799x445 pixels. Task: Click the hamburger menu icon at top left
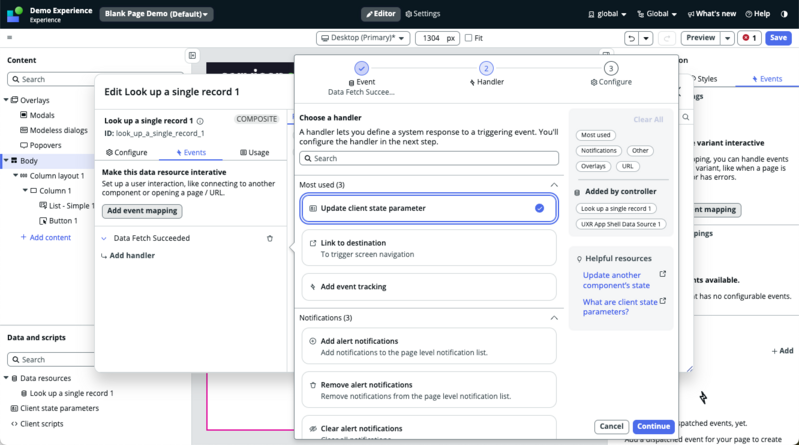click(x=9, y=37)
